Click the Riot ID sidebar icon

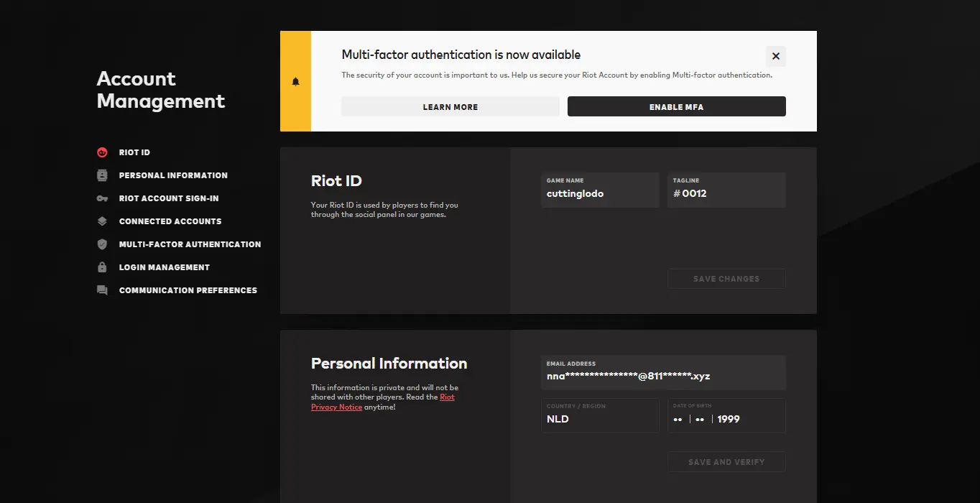point(102,152)
